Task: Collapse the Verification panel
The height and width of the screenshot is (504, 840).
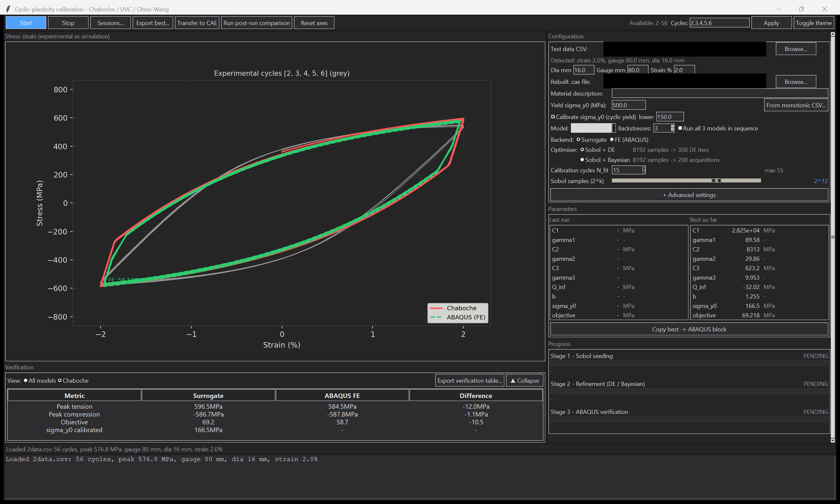Action: tap(525, 380)
